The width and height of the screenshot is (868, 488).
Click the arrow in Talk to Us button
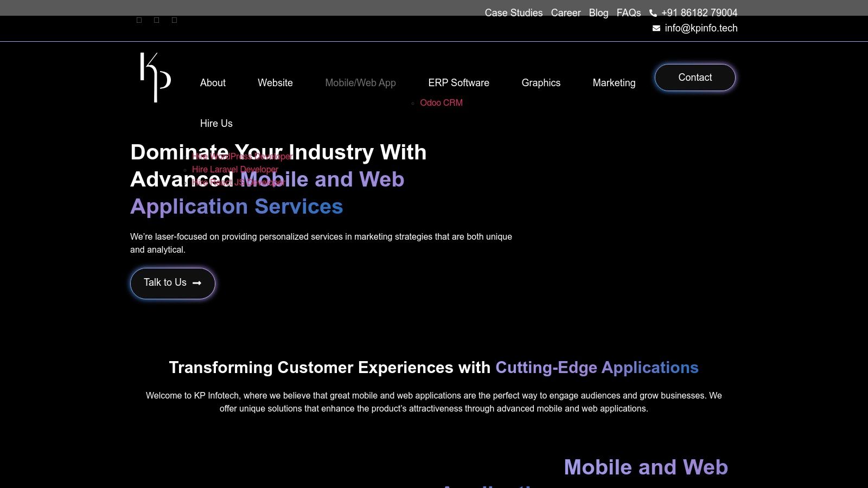click(x=197, y=283)
